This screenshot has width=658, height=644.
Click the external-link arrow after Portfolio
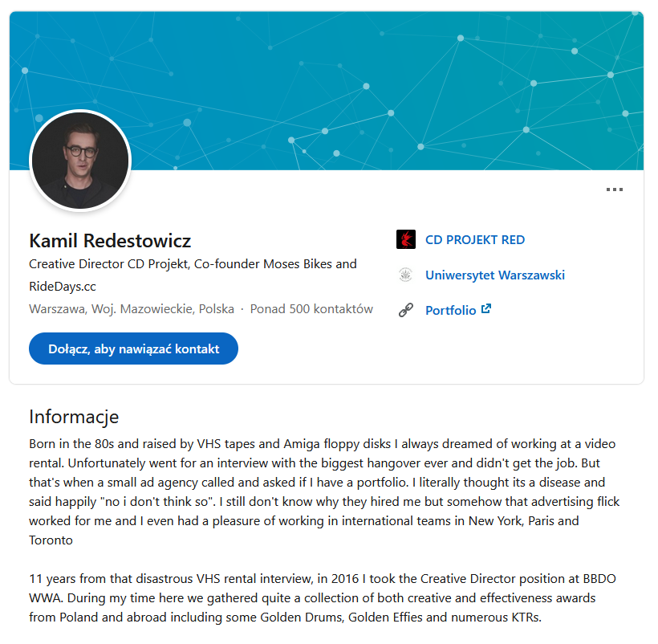[x=485, y=309]
